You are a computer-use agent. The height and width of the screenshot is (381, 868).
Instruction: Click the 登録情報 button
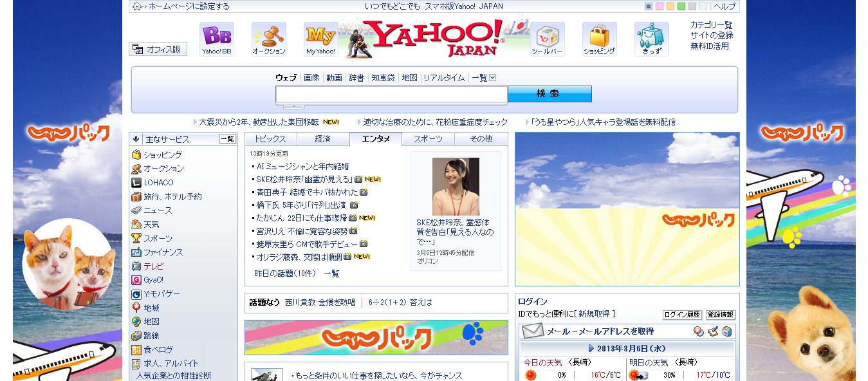[x=721, y=315]
